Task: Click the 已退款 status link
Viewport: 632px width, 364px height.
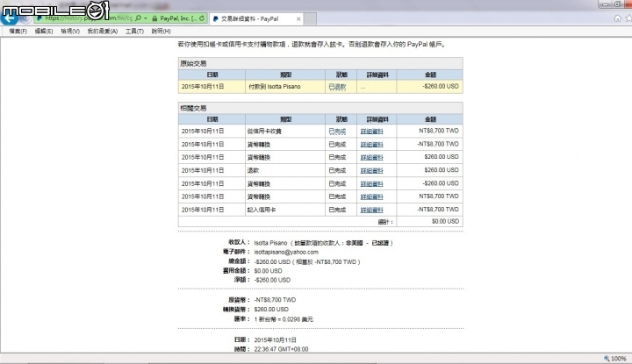Action: 337,87
